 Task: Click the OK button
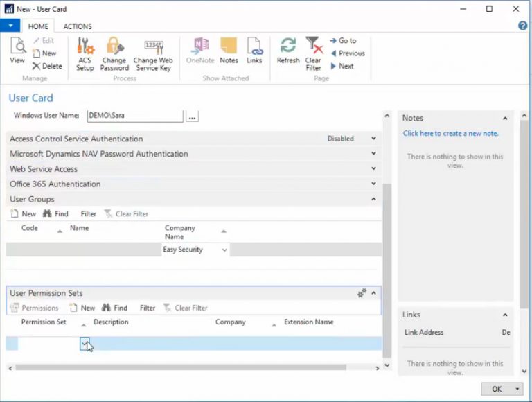(497, 389)
